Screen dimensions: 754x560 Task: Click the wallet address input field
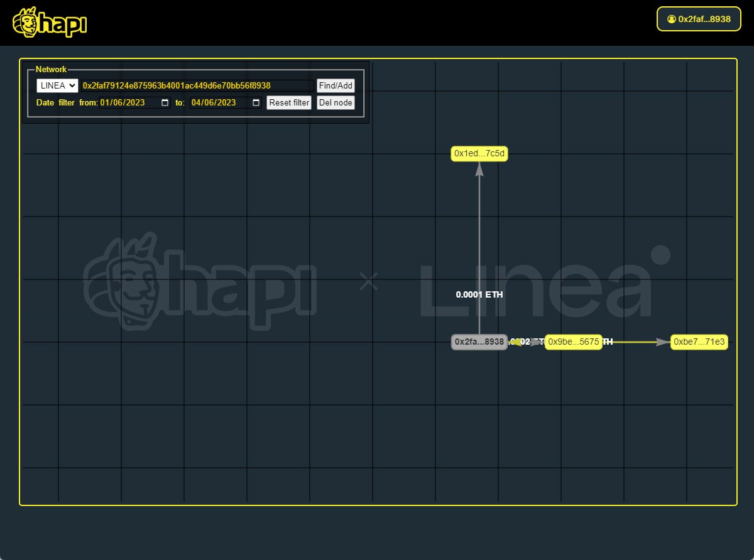[x=197, y=85]
